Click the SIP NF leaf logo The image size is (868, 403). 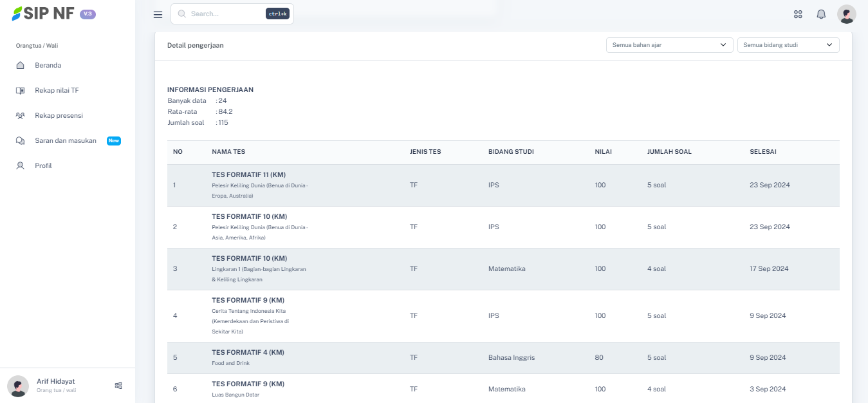[x=17, y=14]
